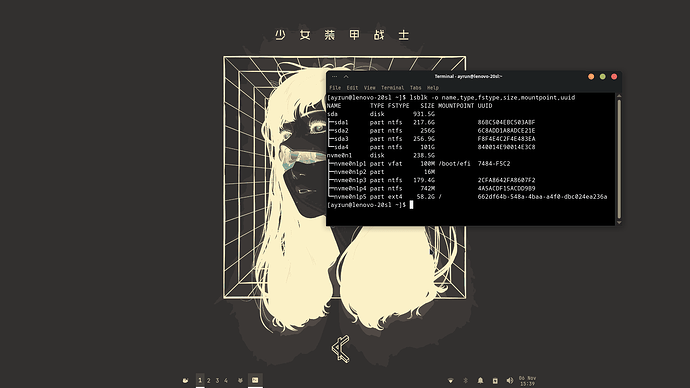Open the 06 Nov clock in panel
690x388 pixels.
(x=527, y=381)
